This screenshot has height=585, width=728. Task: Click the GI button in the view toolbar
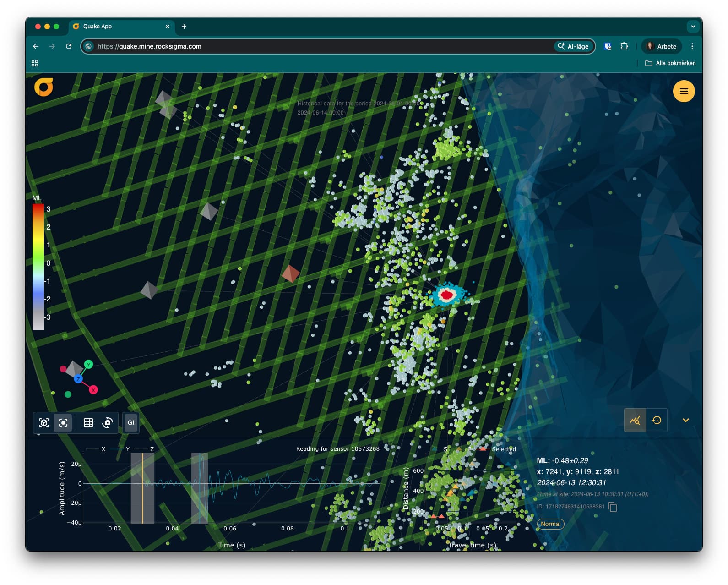(x=131, y=422)
